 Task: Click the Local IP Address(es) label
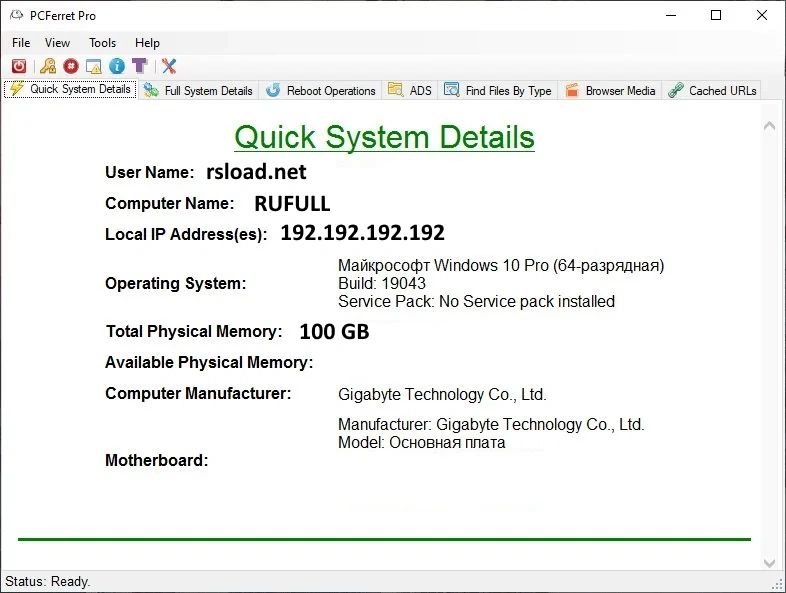coord(186,235)
